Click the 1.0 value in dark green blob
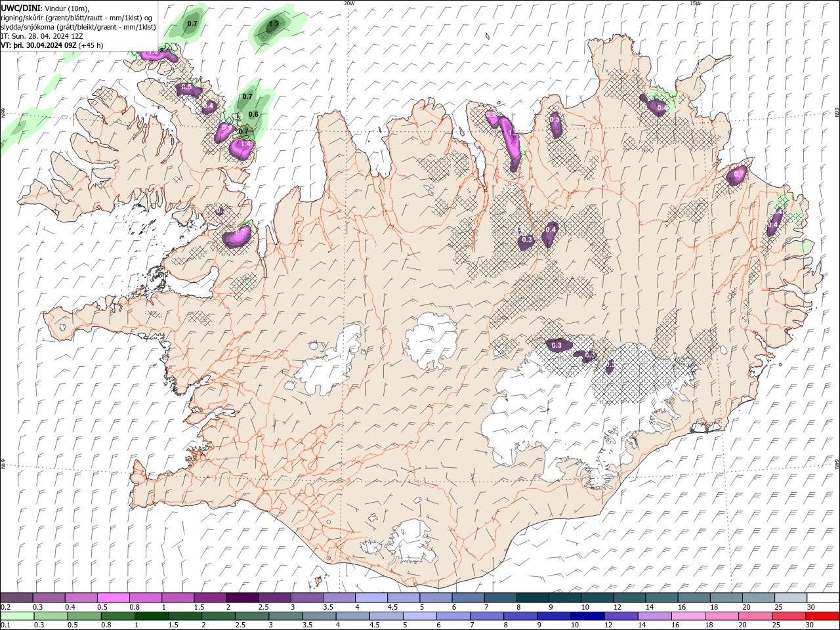Image resolution: width=840 pixels, height=630 pixels. coord(274,24)
